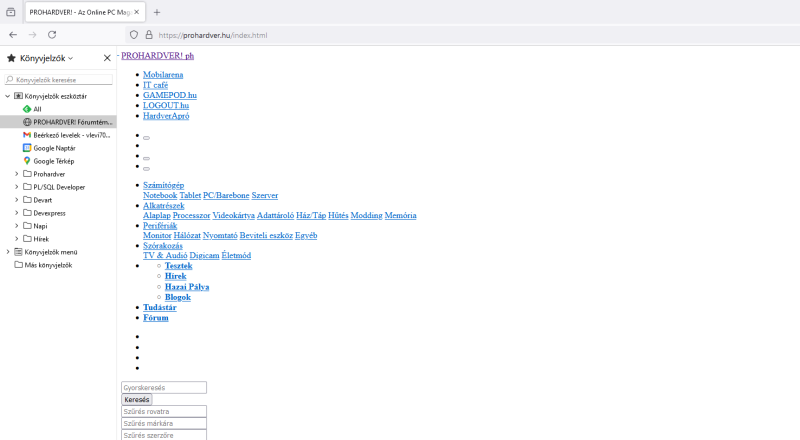Open a new tab with plus button
The width and height of the screenshot is (800, 440).
pos(157,12)
